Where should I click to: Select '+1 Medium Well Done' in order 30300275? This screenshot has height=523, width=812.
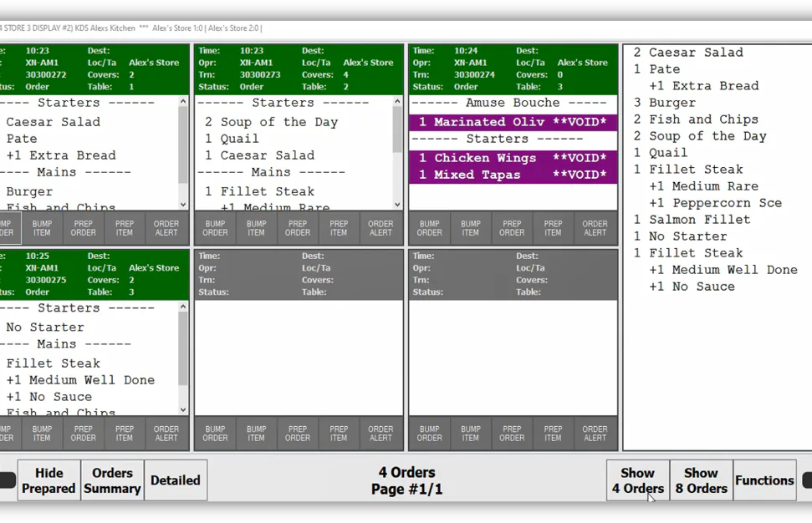(80, 379)
